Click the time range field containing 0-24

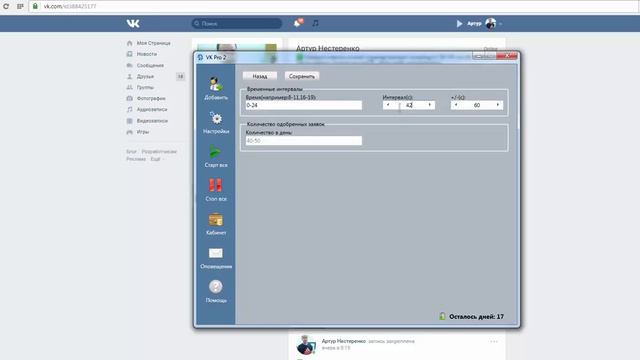[x=304, y=105]
